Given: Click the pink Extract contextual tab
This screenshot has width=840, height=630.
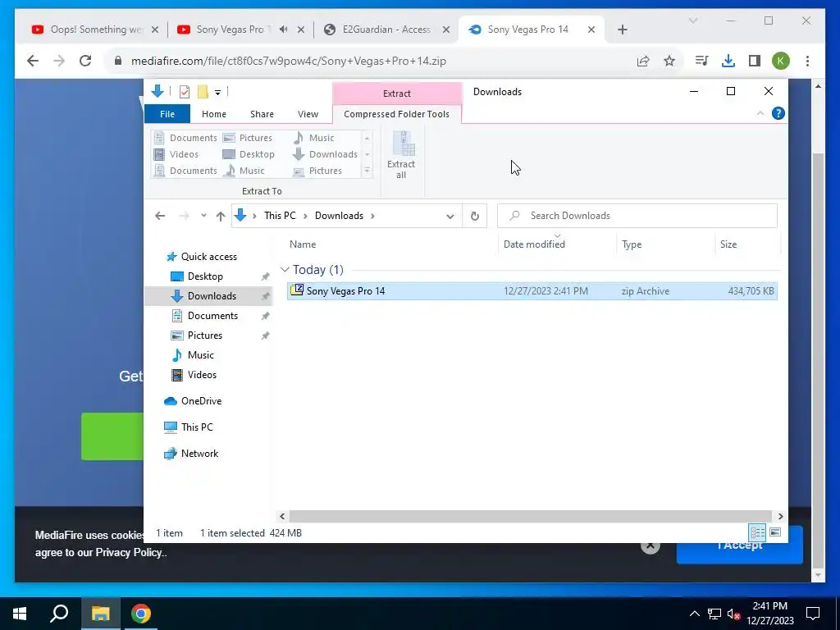Looking at the screenshot, I should tap(396, 94).
